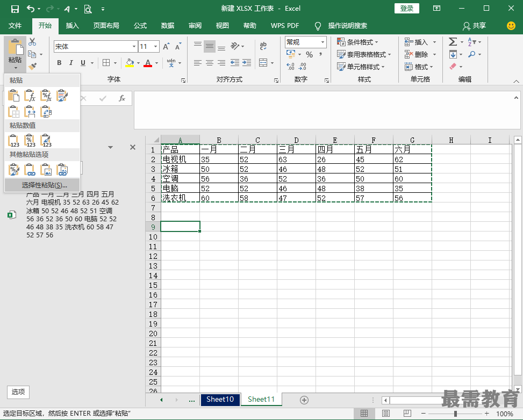The image size is (523, 420).
Task: Click the Insert Function fx button
Action: [x=122, y=98]
